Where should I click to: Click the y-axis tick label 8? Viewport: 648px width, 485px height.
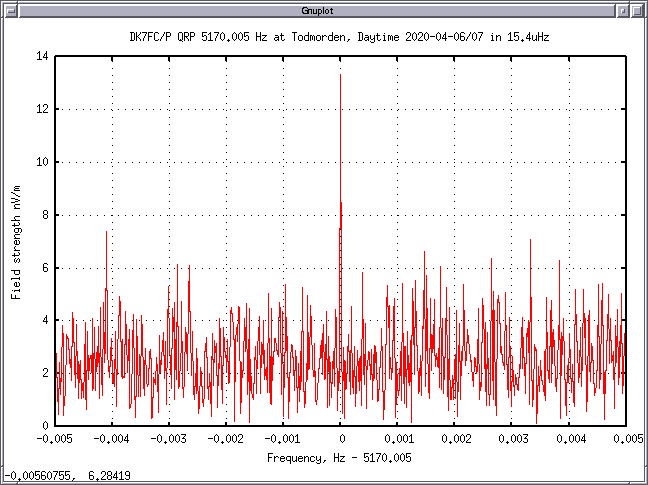click(x=45, y=215)
